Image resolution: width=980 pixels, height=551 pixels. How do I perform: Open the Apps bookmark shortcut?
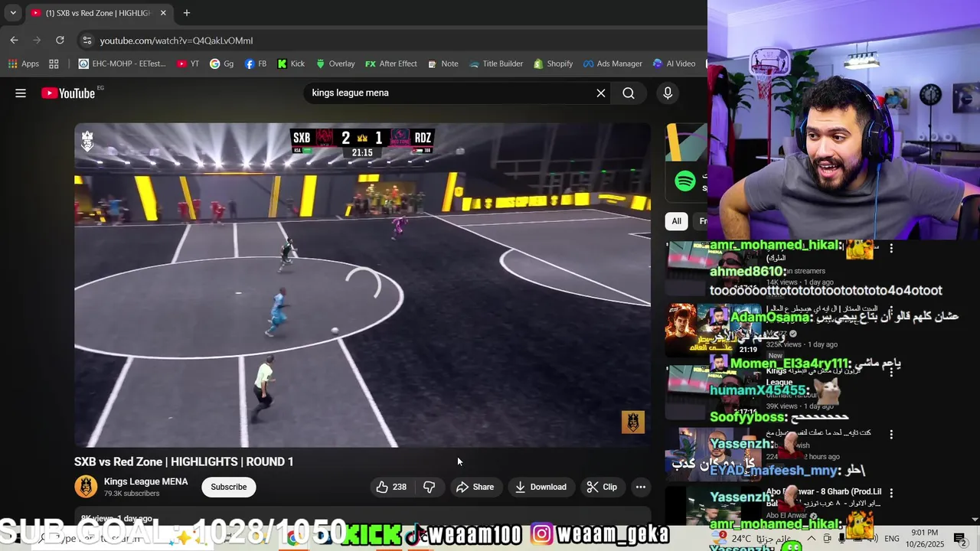tap(23, 64)
